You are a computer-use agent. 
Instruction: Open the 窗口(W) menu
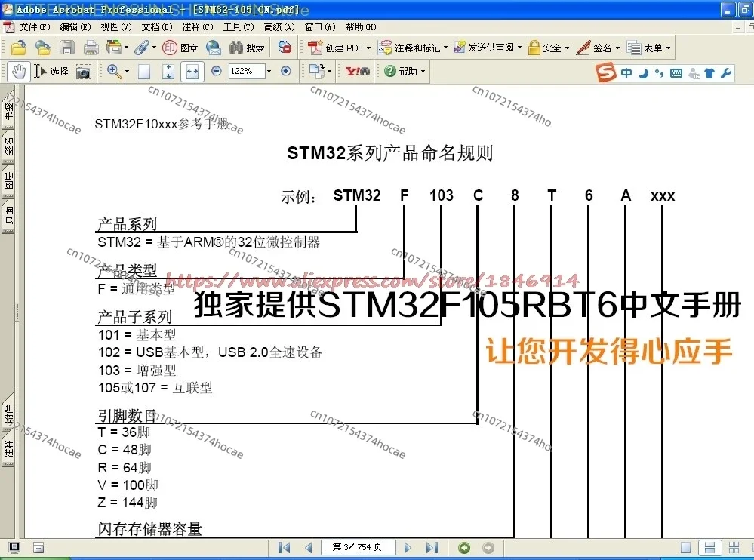pyautogui.click(x=320, y=27)
